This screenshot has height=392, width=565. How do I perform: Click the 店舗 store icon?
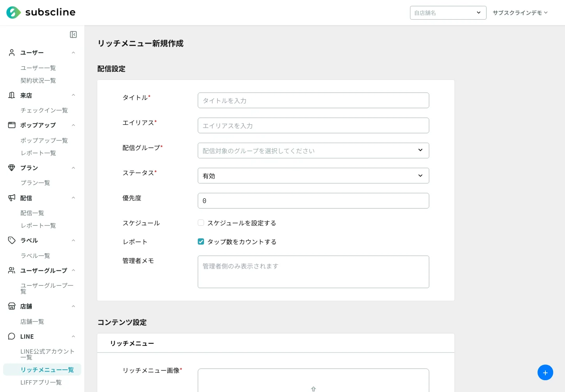12,306
